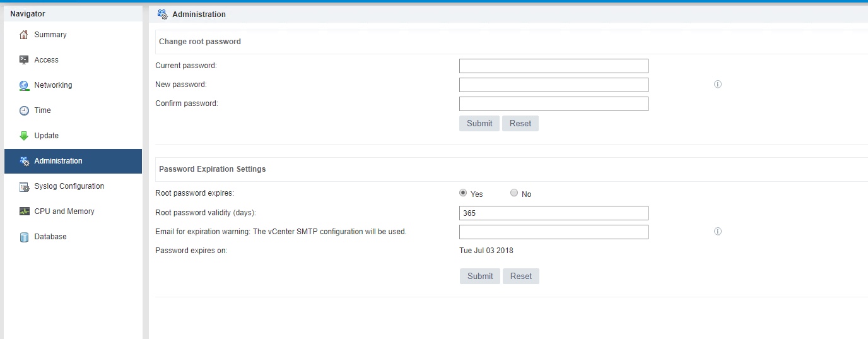Image resolution: width=868 pixels, height=339 pixels.
Task: Click the Database cylinder icon
Action: point(24,237)
